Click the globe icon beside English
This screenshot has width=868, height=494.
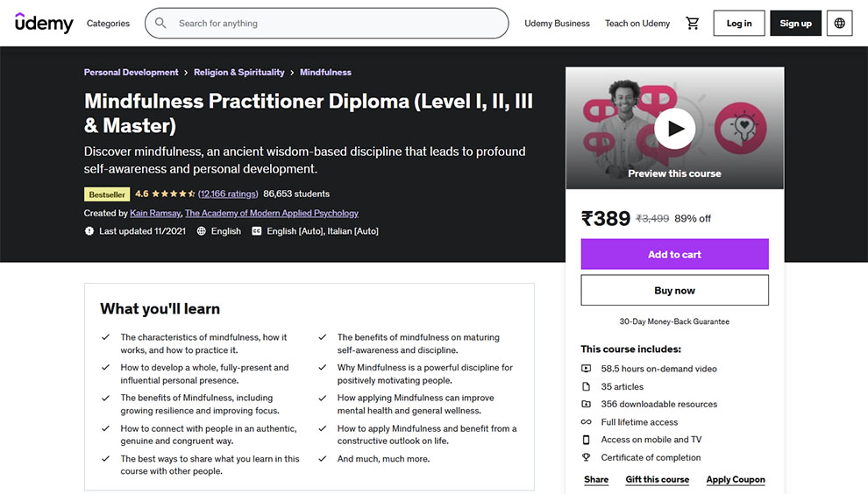[x=202, y=231]
